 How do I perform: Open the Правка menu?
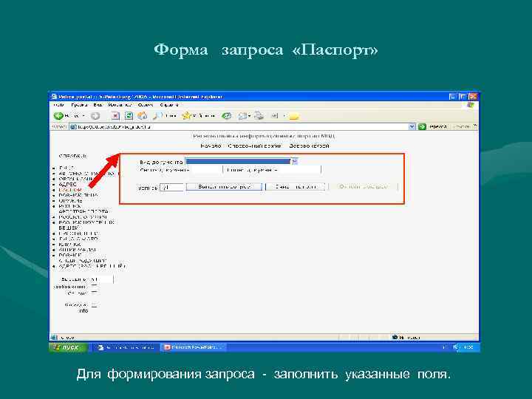(x=78, y=105)
